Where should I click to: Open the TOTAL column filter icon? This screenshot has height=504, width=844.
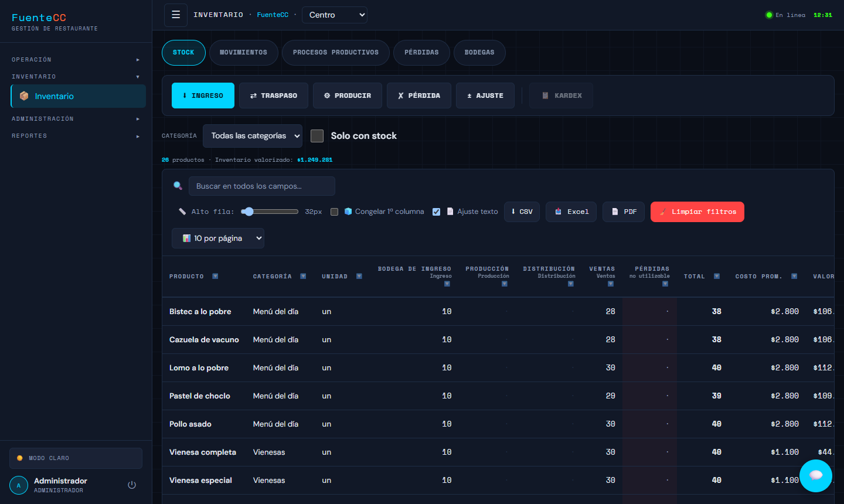pyautogui.click(x=717, y=276)
